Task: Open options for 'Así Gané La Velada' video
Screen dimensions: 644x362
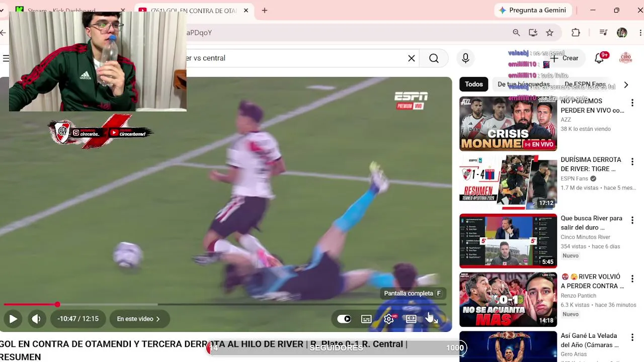Action: click(632, 337)
